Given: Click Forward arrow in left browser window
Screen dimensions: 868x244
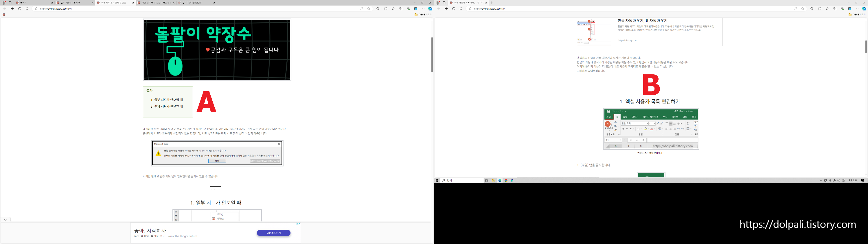Looking at the screenshot, I should [12, 9].
